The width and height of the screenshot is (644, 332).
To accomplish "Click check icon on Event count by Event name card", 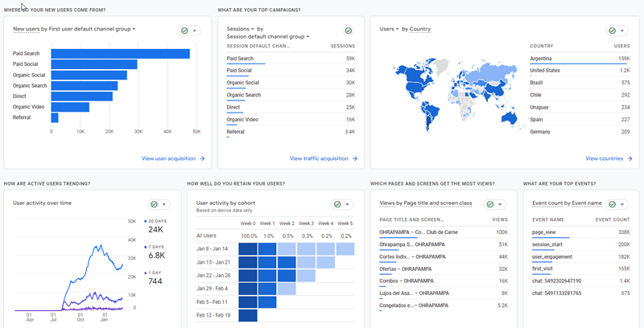I will tap(613, 204).
